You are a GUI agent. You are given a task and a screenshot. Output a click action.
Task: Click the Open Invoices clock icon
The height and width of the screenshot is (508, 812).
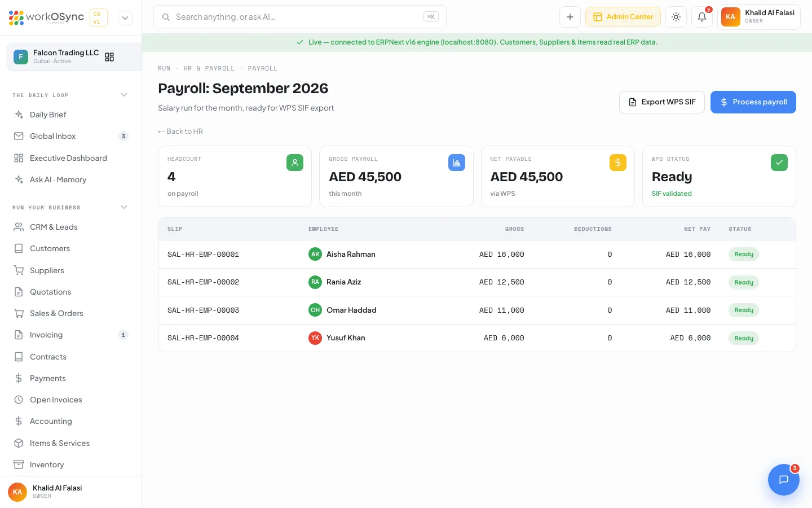point(19,400)
